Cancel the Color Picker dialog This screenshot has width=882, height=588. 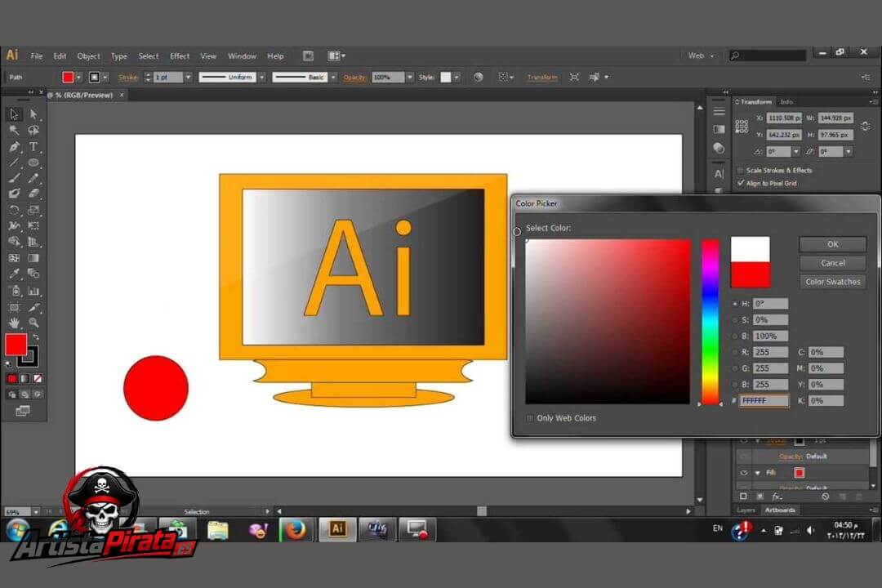point(832,263)
